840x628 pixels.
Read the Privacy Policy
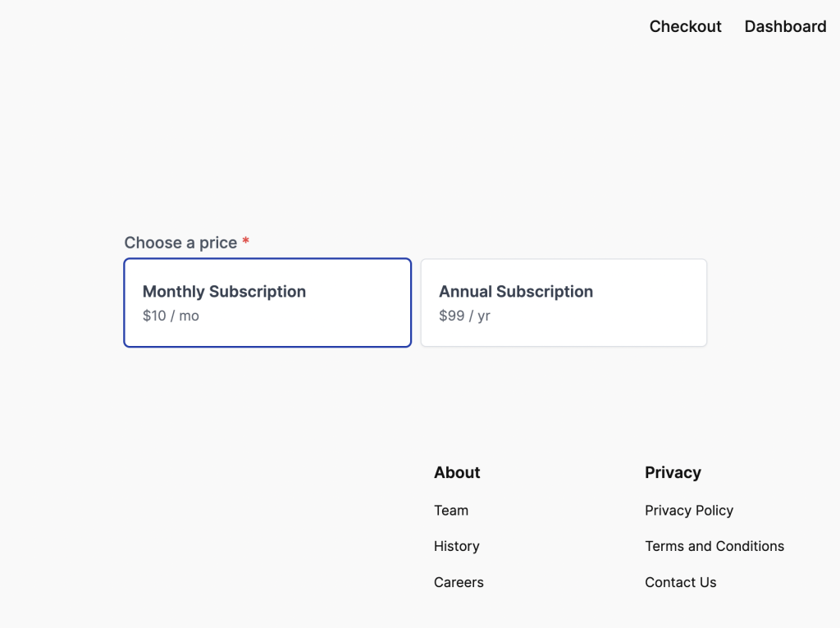pos(688,510)
